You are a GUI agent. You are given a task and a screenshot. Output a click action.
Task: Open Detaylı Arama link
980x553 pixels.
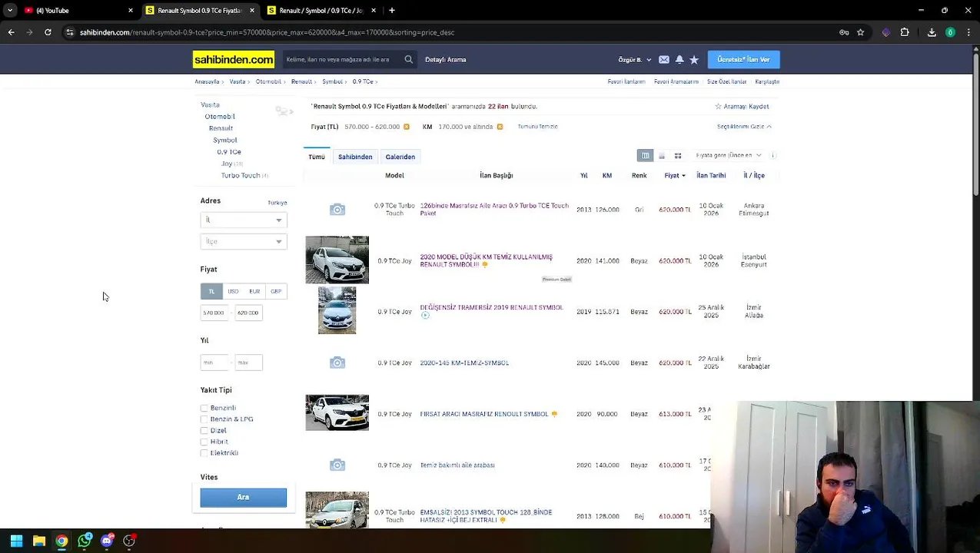coord(446,59)
